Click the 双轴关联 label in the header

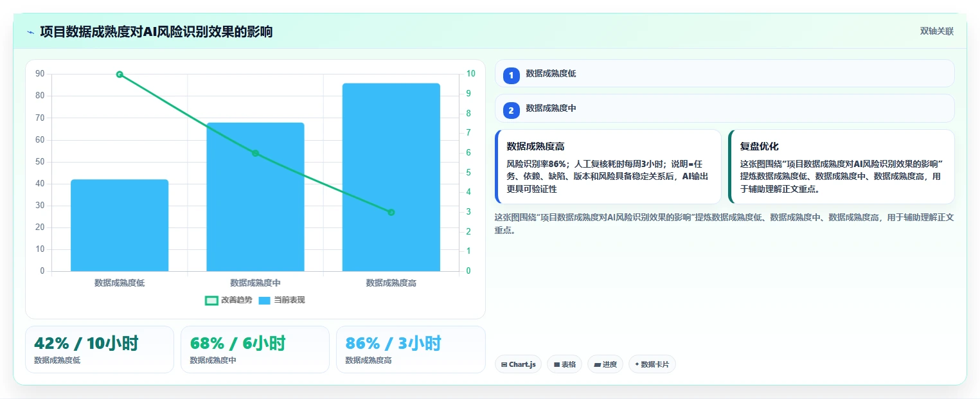[937, 31]
